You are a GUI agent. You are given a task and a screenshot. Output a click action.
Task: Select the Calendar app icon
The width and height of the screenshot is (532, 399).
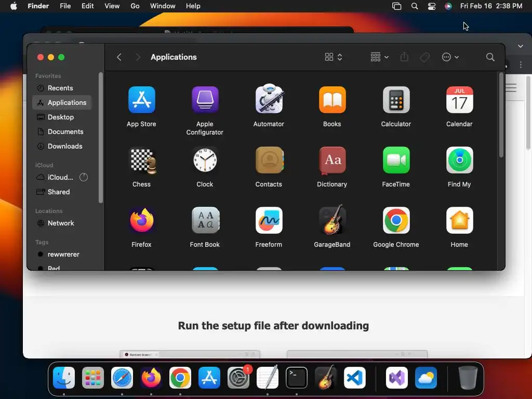click(x=459, y=100)
